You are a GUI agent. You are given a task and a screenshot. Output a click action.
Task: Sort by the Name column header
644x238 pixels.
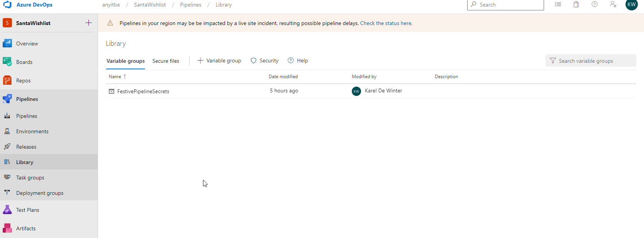coord(117,77)
